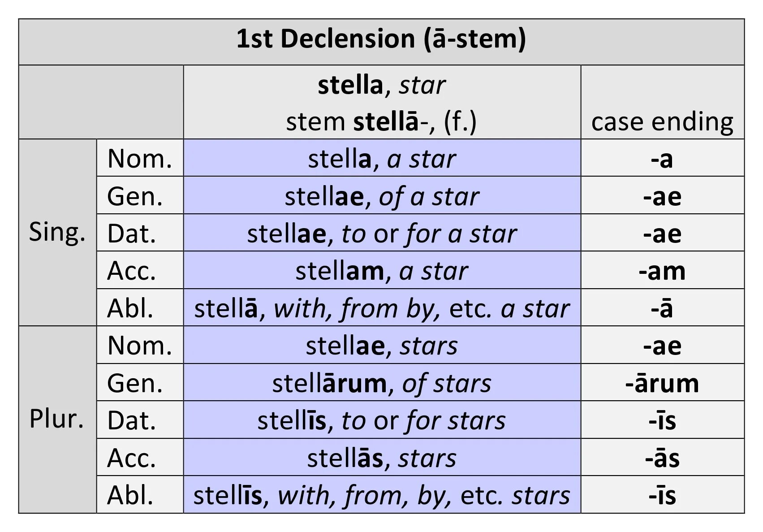
Task: Select the '-ās' case ending cell
Action: coord(662,458)
